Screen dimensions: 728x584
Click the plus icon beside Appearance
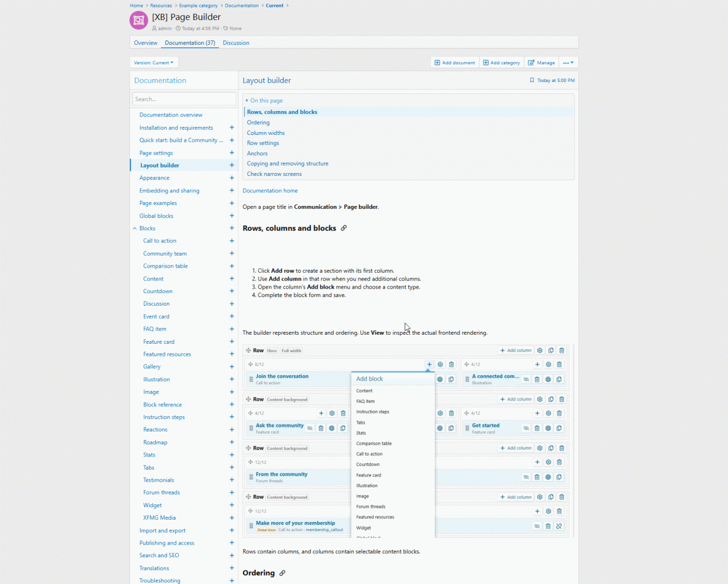(231, 178)
